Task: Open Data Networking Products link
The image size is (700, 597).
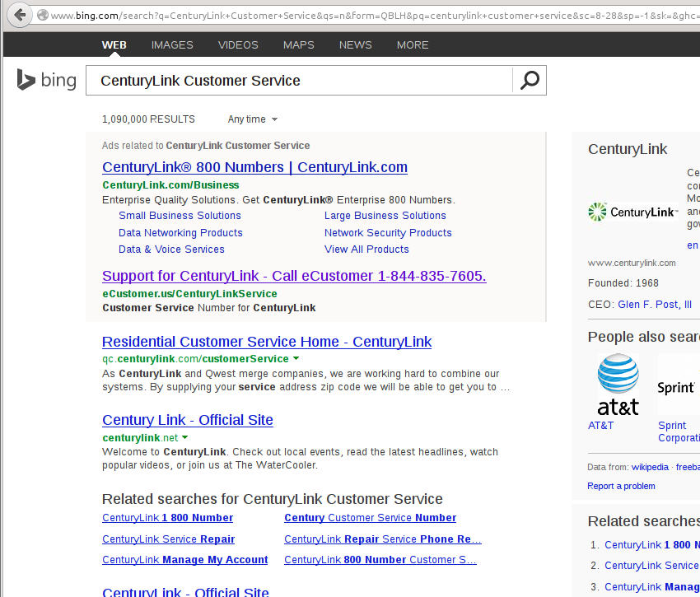Action: 180,233
